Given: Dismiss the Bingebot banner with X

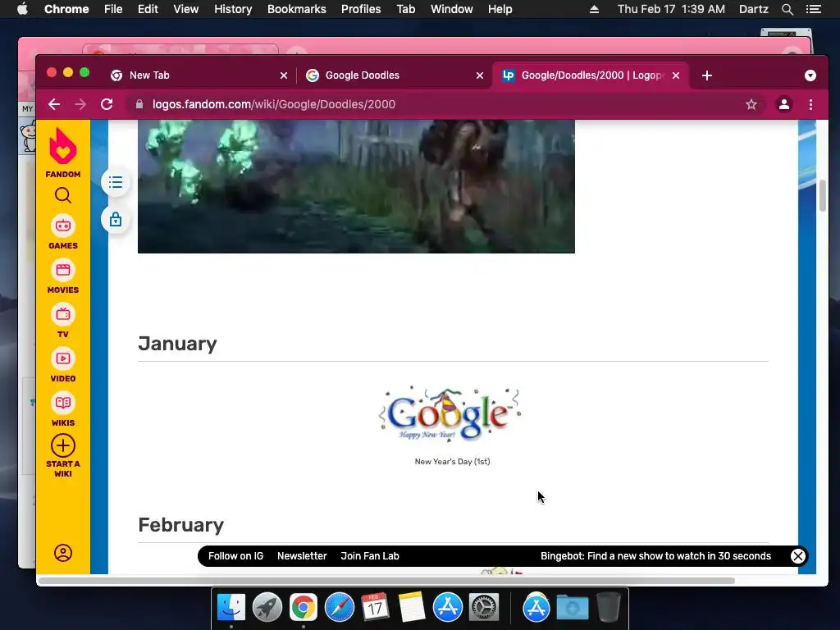Looking at the screenshot, I should tap(797, 556).
